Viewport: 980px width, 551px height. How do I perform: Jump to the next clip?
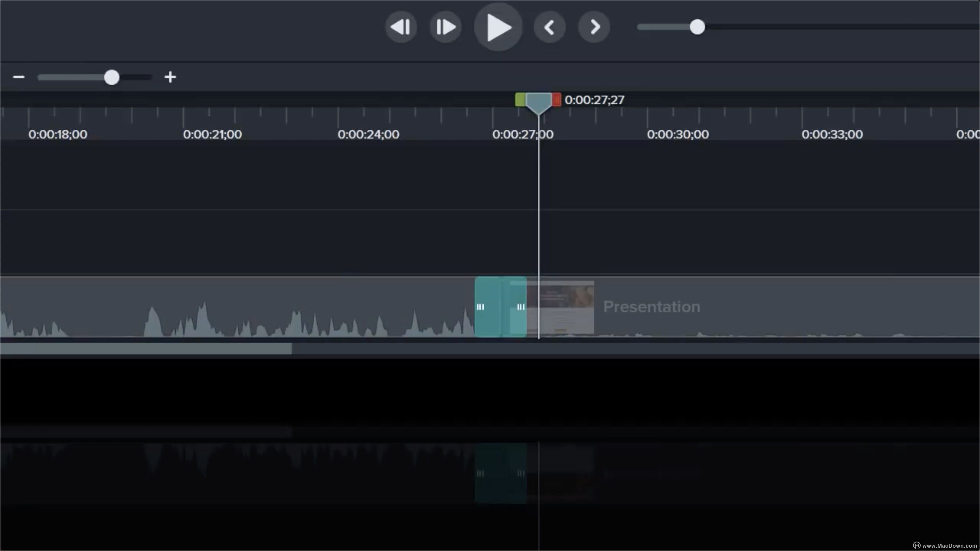pos(594,27)
